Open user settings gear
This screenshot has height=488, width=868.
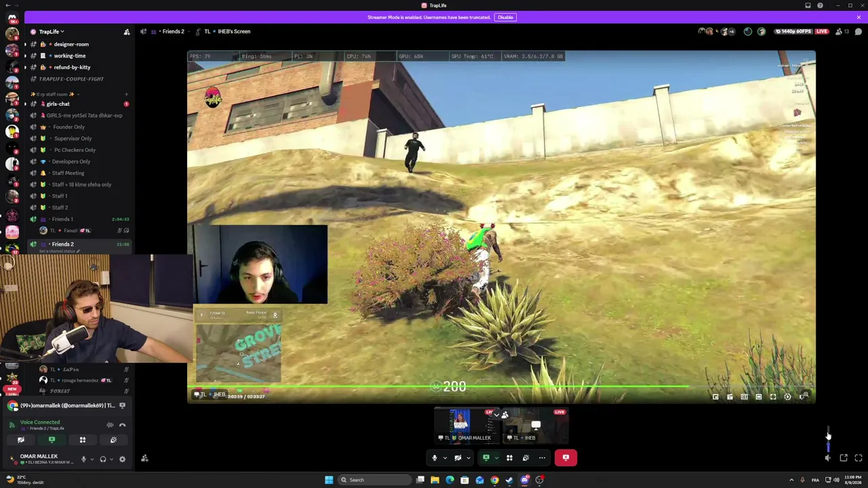122,459
